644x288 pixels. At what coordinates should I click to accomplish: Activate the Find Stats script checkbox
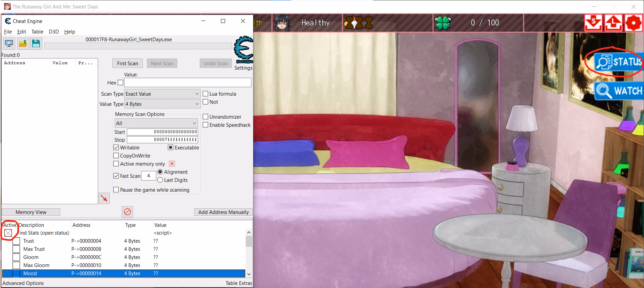coord(8,233)
